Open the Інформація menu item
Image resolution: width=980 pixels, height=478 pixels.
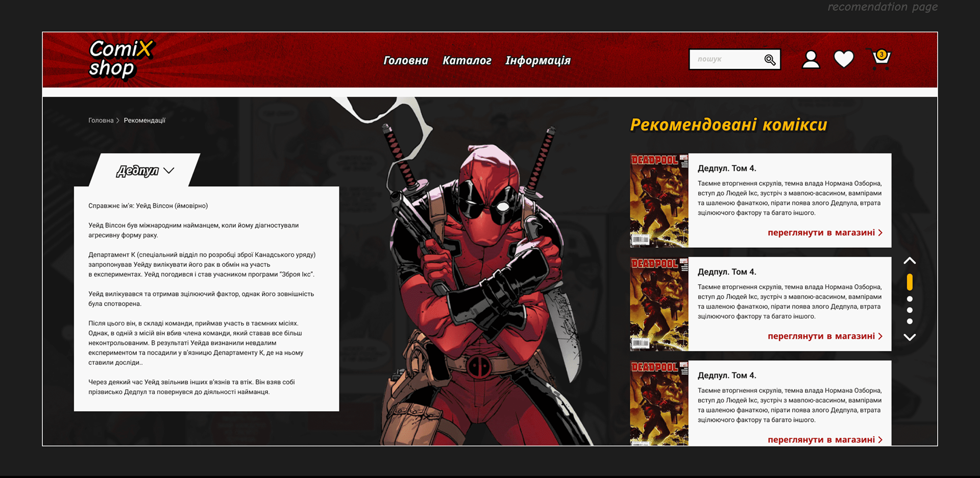point(538,60)
